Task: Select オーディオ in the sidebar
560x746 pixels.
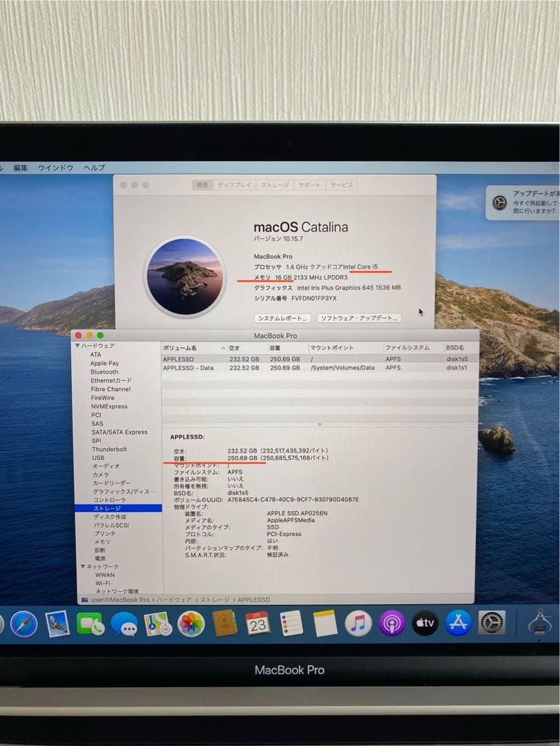Action: coord(106,466)
